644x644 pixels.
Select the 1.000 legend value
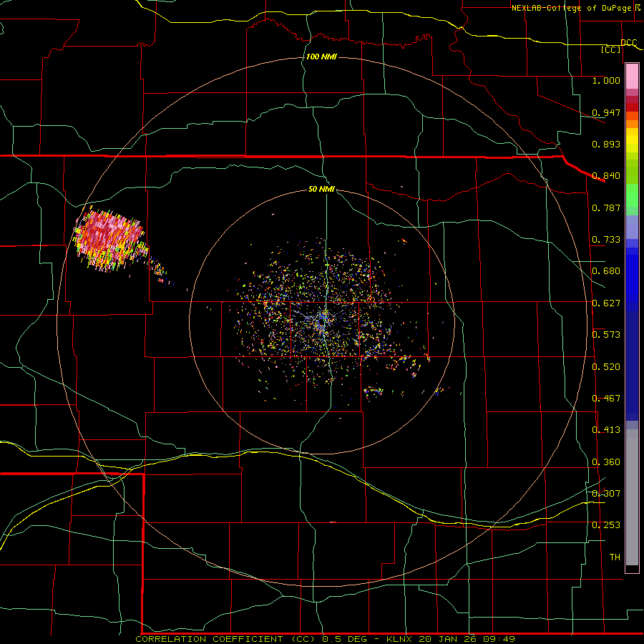[606, 80]
